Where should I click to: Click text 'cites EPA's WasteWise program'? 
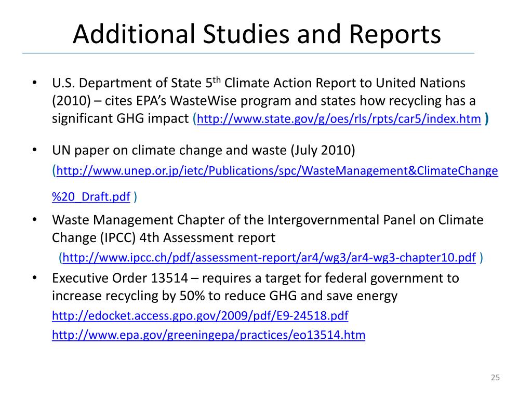tap(198, 101)
